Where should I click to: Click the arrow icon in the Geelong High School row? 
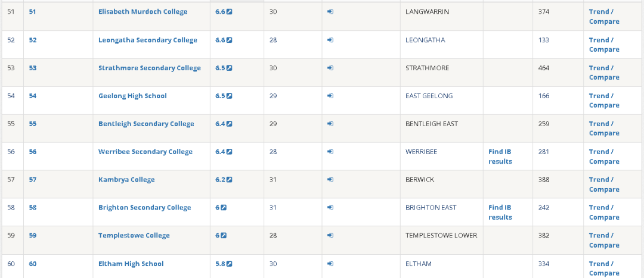click(x=330, y=96)
